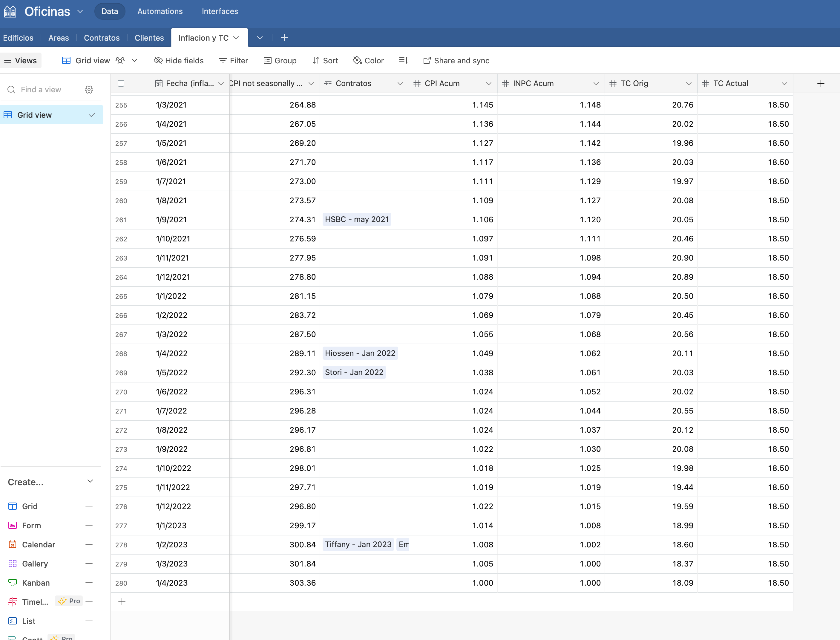Screen dimensions: 840x640
Task: Select the CPI Acum cell 1.049
Action: 453,353
